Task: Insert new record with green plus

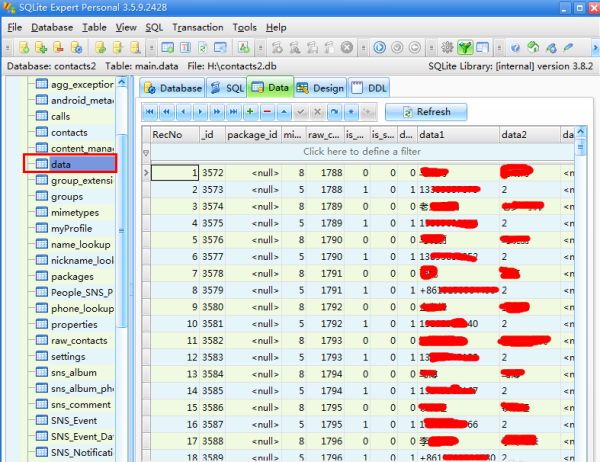Action: pos(250,112)
